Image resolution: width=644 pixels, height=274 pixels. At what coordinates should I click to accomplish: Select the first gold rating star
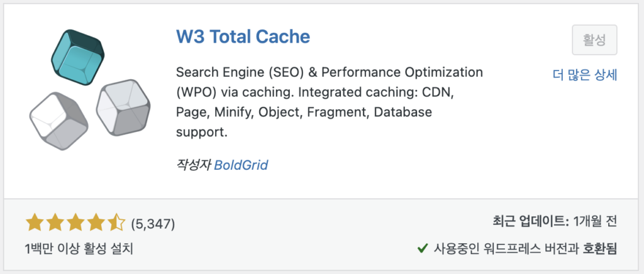pyautogui.click(x=34, y=223)
